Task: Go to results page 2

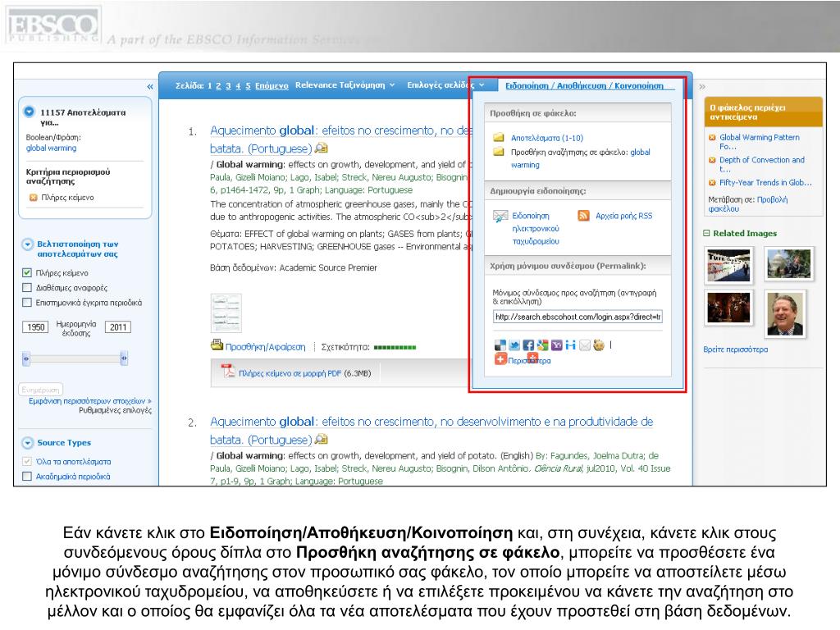Action: [218, 85]
